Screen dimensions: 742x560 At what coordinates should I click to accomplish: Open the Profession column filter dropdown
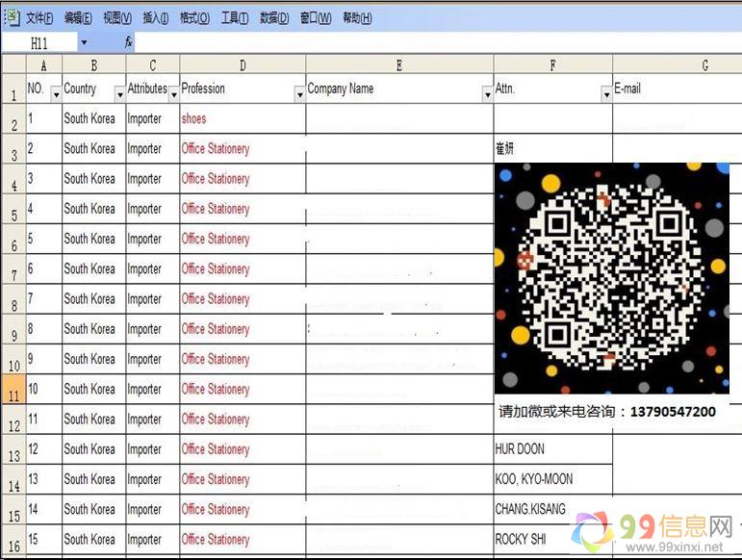coord(298,94)
